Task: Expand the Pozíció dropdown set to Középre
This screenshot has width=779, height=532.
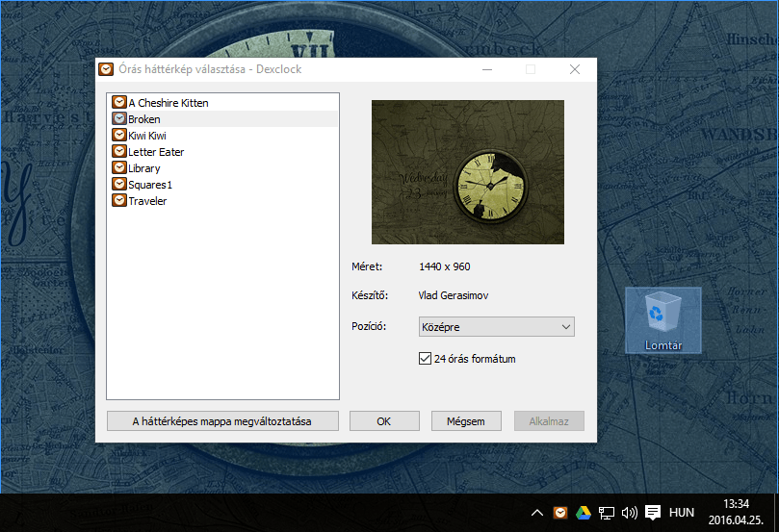Action: click(496, 326)
